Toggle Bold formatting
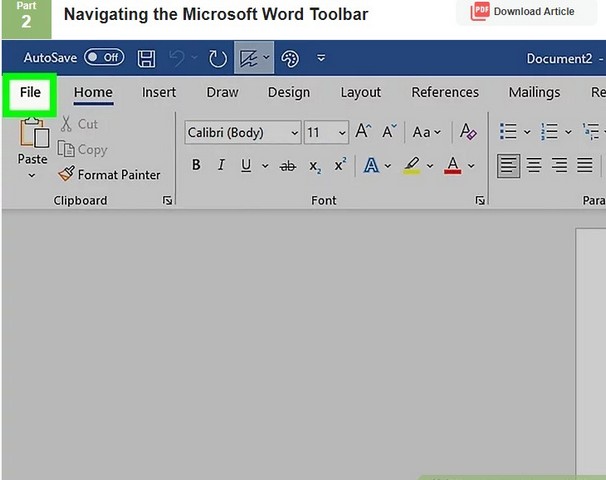The image size is (606, 480). click(x=196, y=166)
